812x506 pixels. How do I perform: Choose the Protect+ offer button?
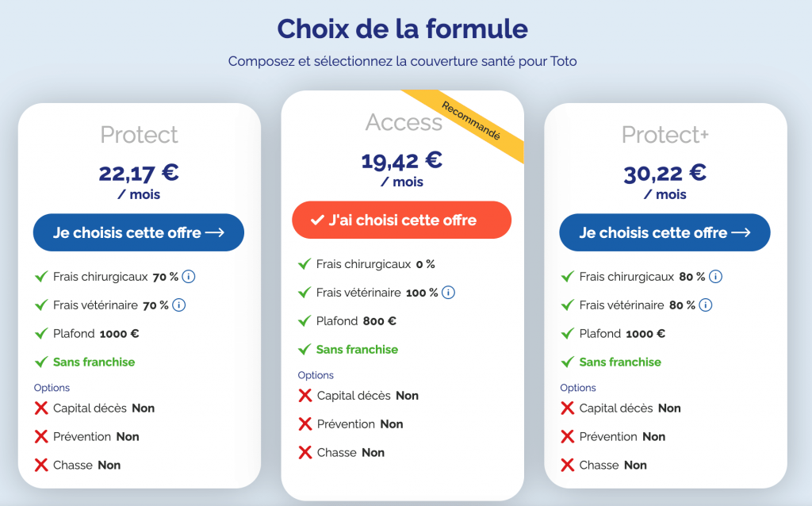(665, 232)
